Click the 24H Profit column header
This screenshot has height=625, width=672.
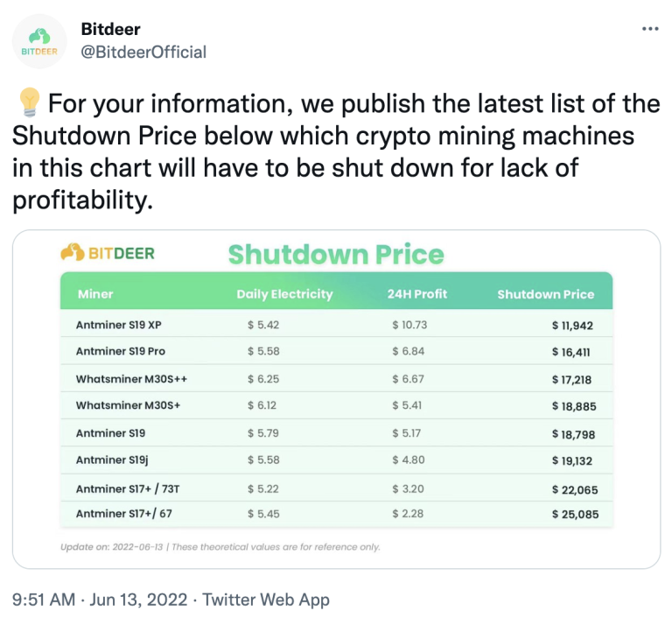417,294
